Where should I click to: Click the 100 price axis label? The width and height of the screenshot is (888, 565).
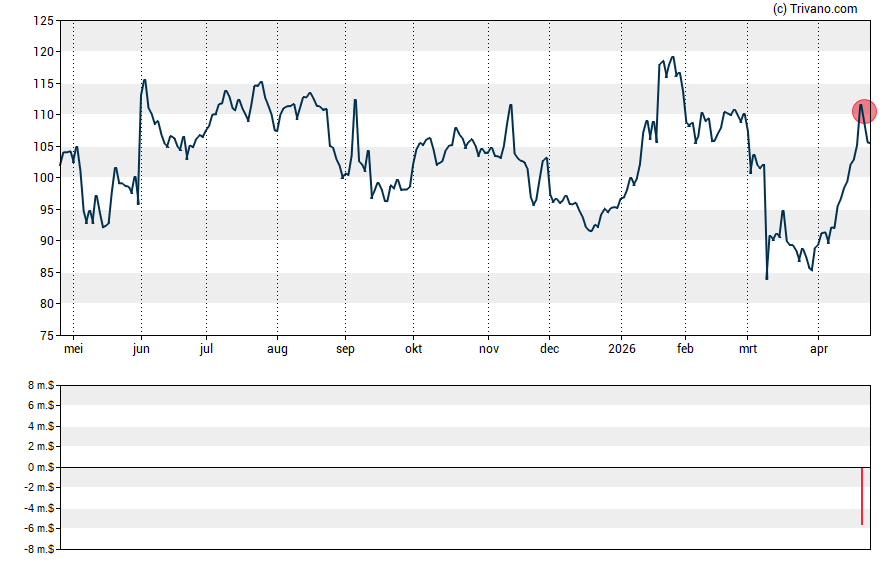click(x=43, y=178)
